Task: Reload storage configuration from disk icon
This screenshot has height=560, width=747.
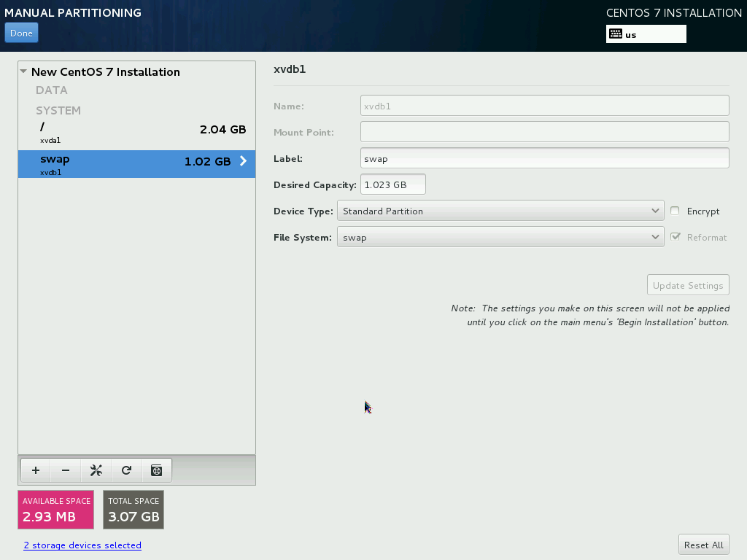Action: (x=126, y=470)
